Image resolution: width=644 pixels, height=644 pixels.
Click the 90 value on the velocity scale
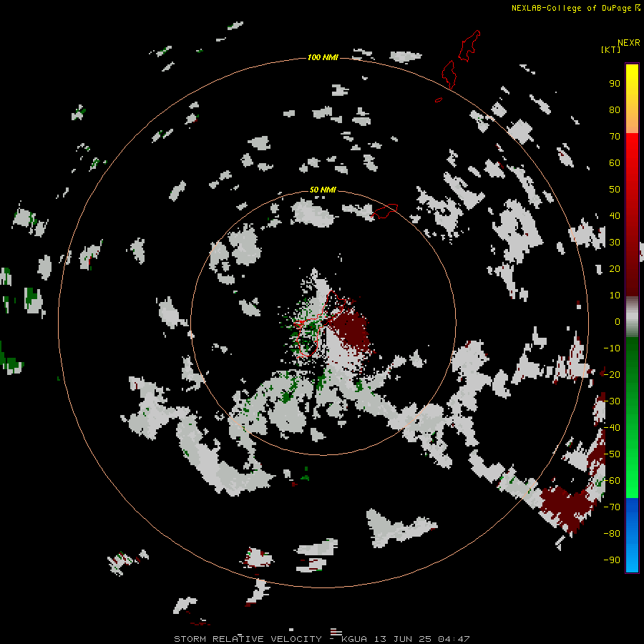point(615,84)
